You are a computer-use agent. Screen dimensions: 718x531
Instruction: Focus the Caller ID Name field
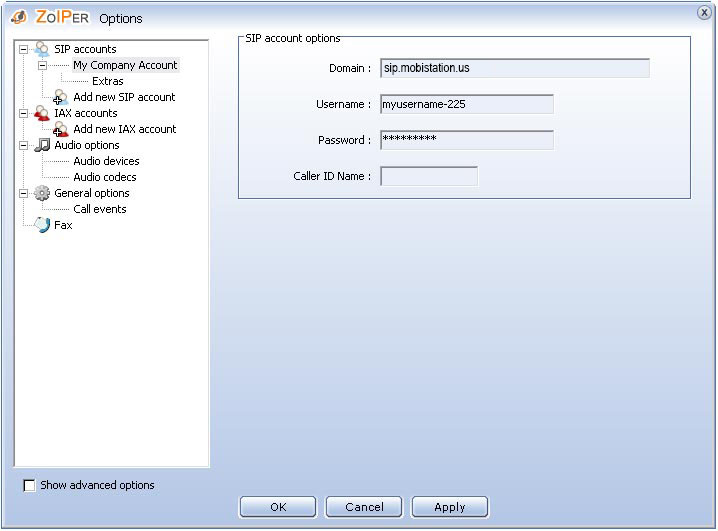click(x=429, y=176)
